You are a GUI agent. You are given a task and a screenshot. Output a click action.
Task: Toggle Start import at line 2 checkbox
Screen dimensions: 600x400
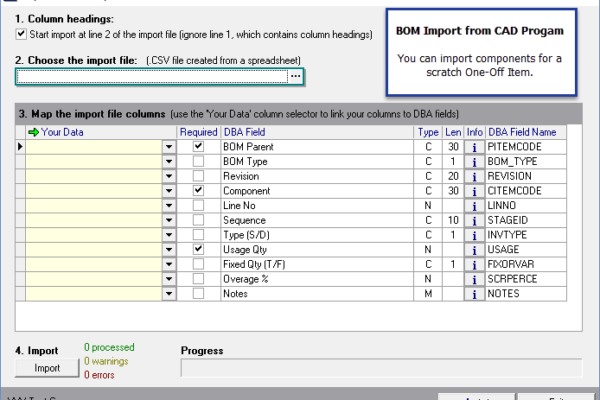click(x=21, y=34)
